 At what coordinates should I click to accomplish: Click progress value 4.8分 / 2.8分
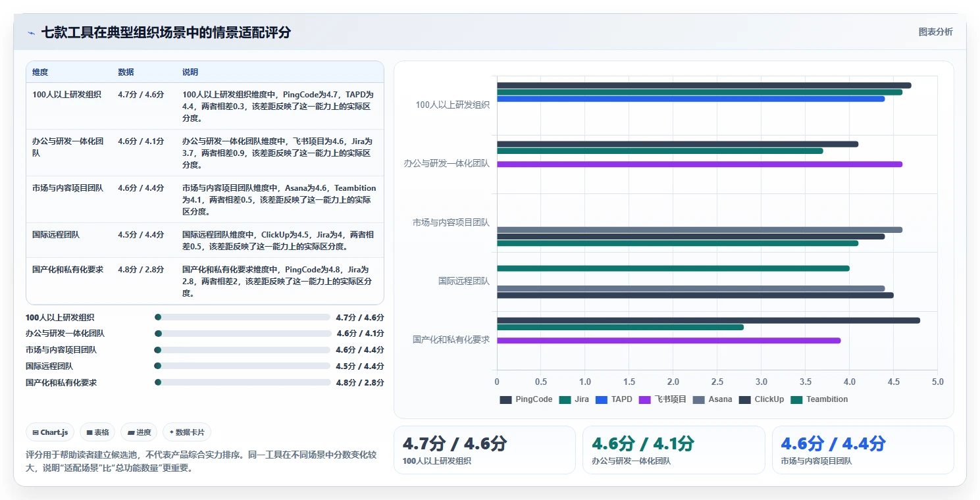click(x=360, y=382)
